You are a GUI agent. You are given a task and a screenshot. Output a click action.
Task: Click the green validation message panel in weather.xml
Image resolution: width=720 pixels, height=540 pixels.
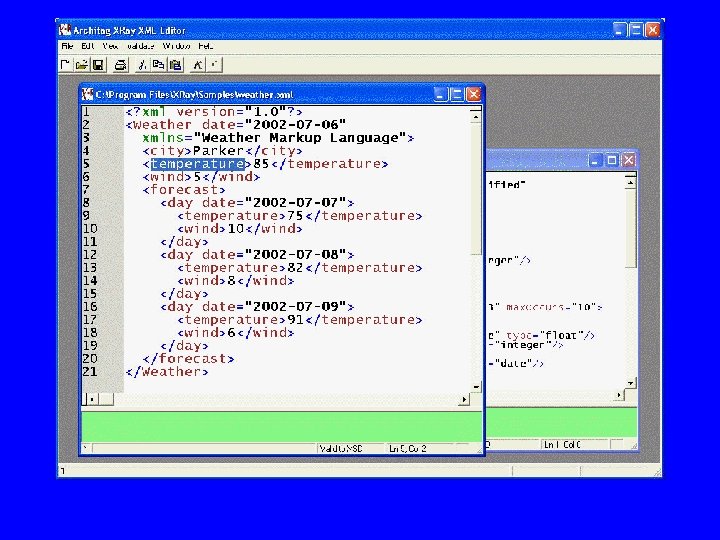281,427
